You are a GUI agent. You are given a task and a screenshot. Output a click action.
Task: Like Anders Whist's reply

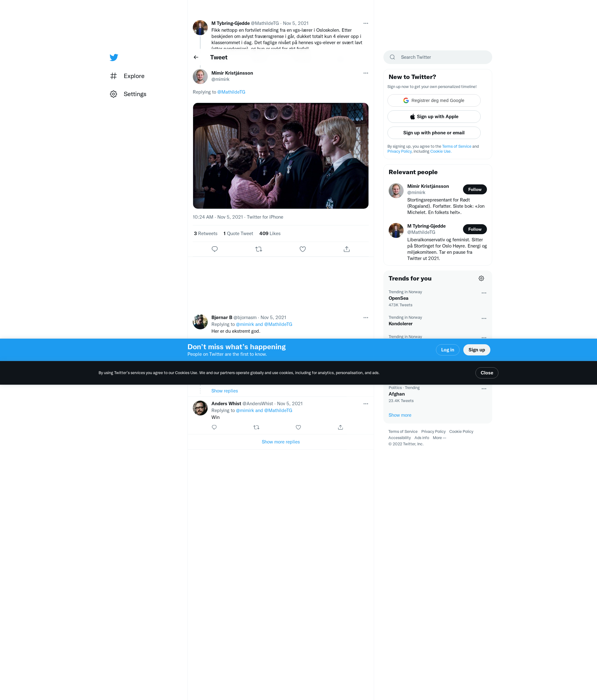(298, 427)
